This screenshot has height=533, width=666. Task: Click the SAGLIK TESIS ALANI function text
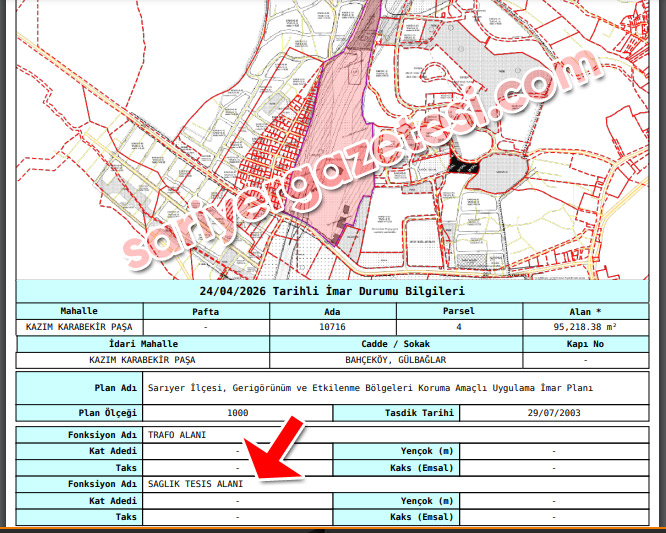[x=195, y=484]
